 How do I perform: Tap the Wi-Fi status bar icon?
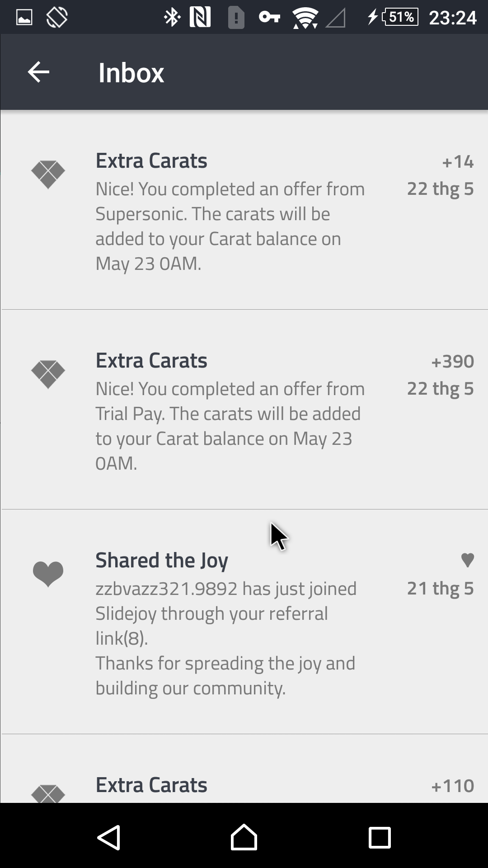pos(305,18)
